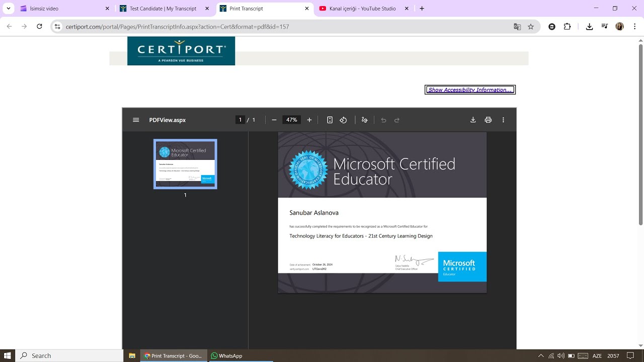Open the network icon in system tray
Screen dimensions: 644x362
click(x=551, y=356)
